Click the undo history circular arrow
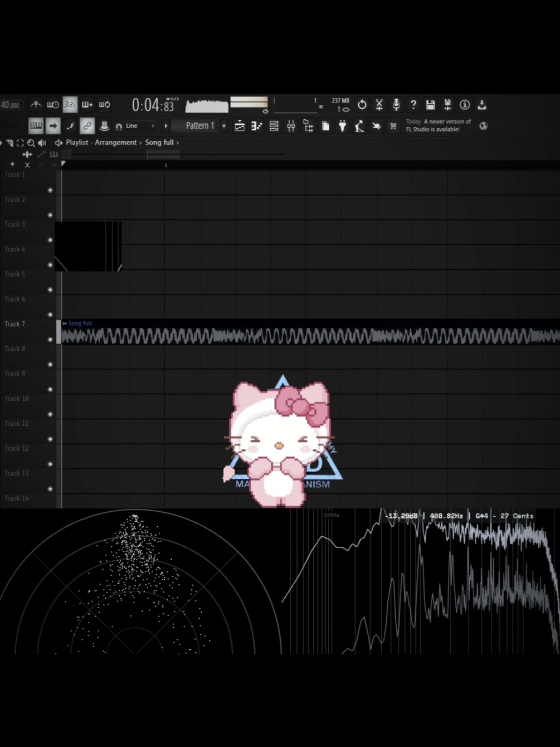Screen dimensions: 560x747 point(362,105)
